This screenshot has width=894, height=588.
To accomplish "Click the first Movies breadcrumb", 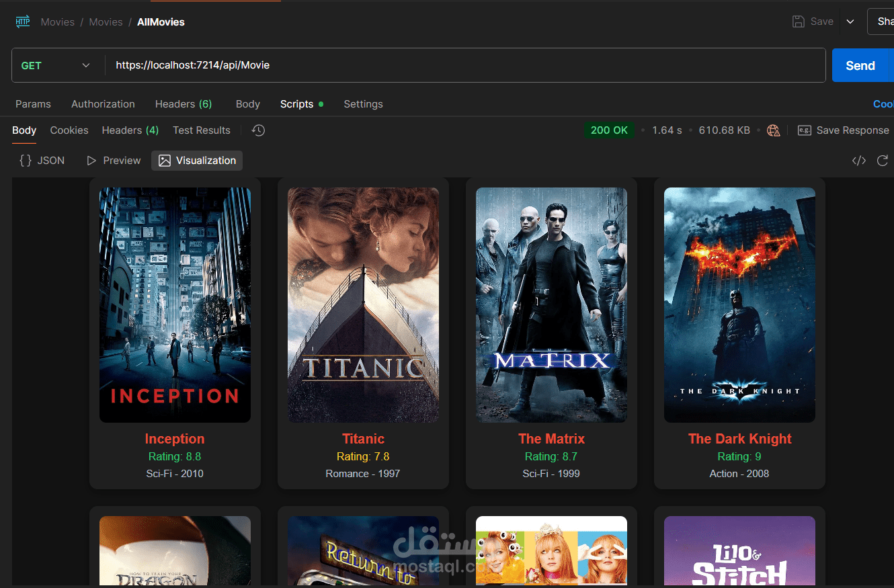I will (x=57, y=22).
